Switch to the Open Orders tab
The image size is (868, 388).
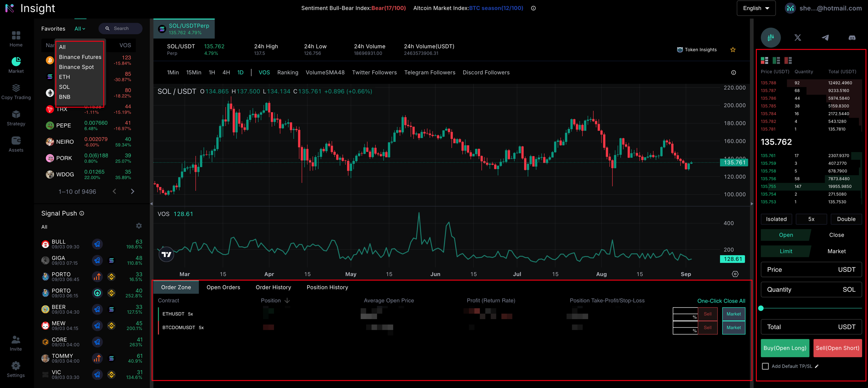[x=223, y=287]
